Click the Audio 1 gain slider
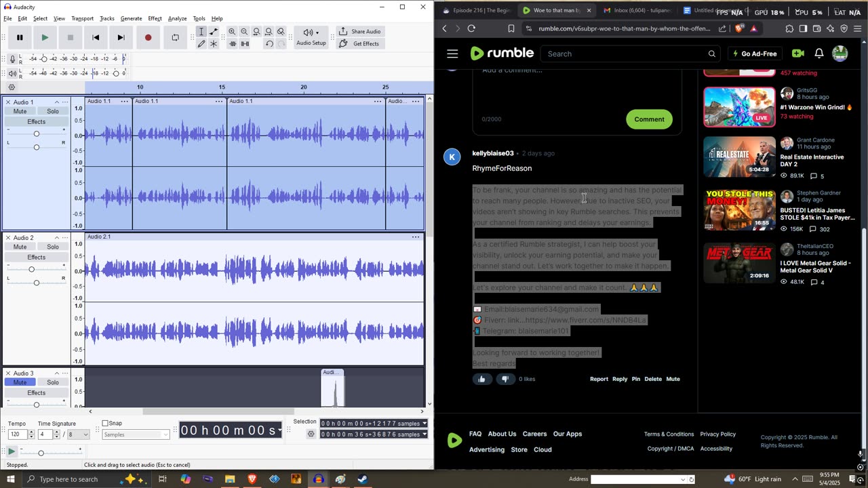The height and width of the screenshot is (488, 868). [37, 134]
